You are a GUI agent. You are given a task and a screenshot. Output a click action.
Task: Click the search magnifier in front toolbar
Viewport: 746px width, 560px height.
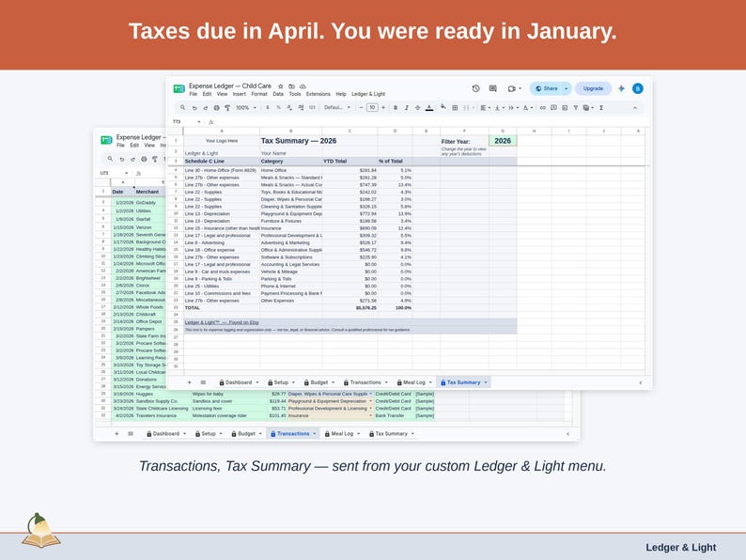(182, 107)
